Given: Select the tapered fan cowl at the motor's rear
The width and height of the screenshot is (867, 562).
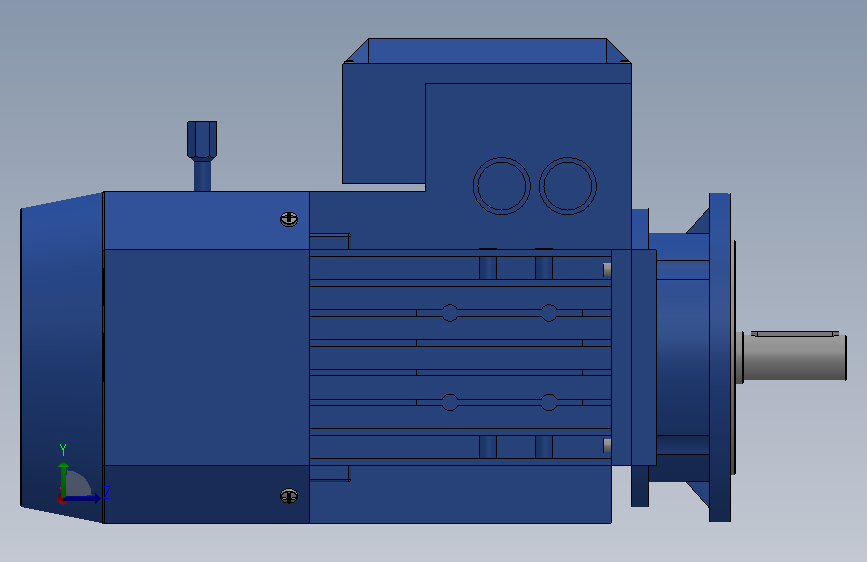Looking at the screenshot, I should click(61, 357).
